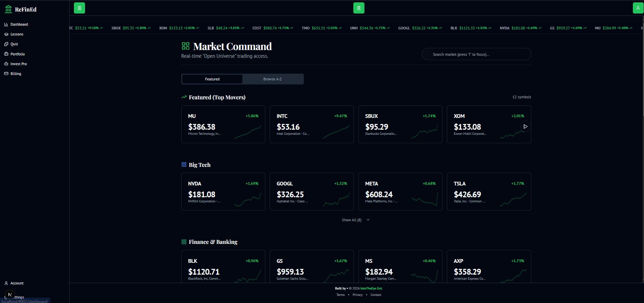Open the META Platforms card

[400, 192]
